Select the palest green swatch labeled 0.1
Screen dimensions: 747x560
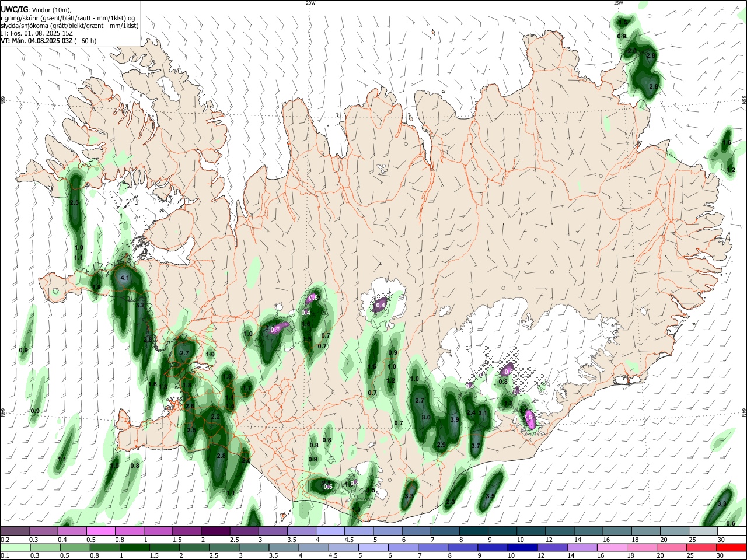pos(15,548)
